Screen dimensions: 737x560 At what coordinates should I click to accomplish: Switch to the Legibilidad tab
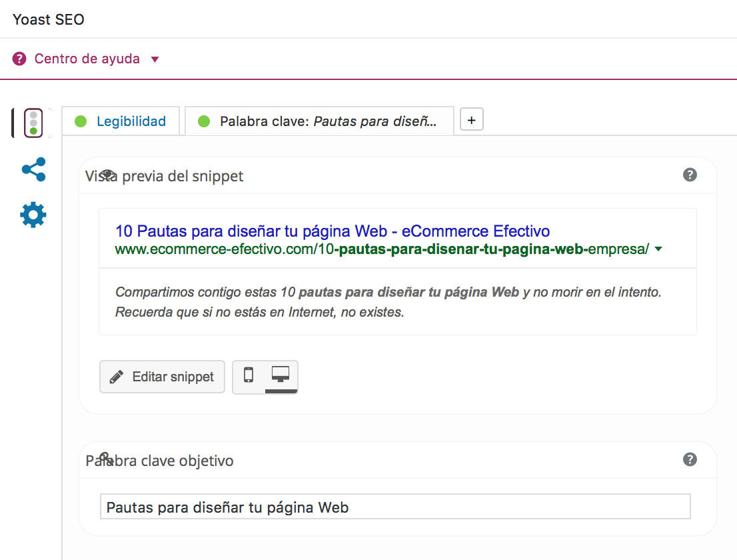click(x=121, y=121)
